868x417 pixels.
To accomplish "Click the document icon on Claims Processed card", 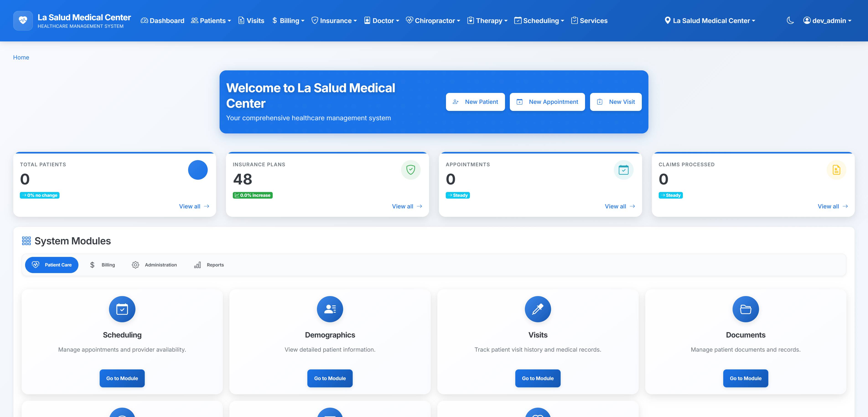I will 836,170.
